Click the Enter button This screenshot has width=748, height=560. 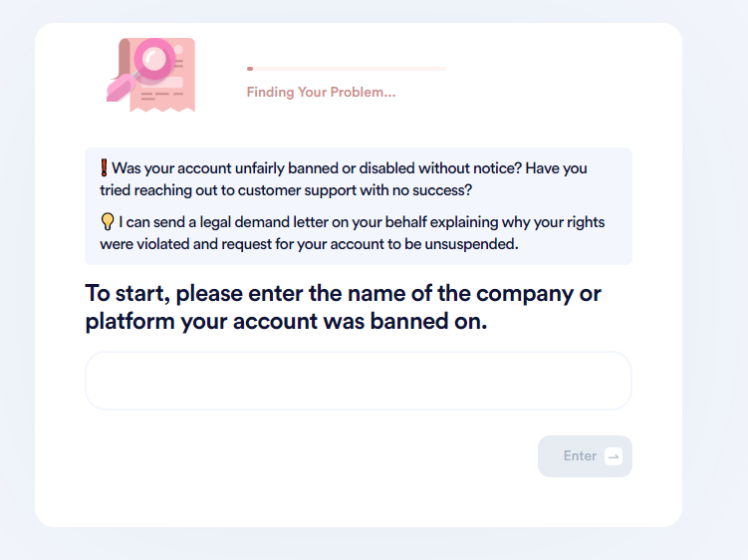(x=585, y=456)
